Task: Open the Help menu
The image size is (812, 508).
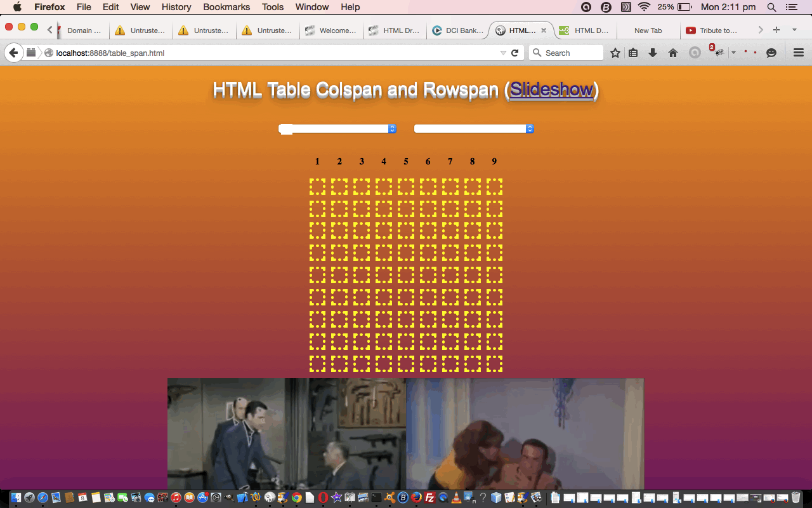Action: [x=350, y=7]
